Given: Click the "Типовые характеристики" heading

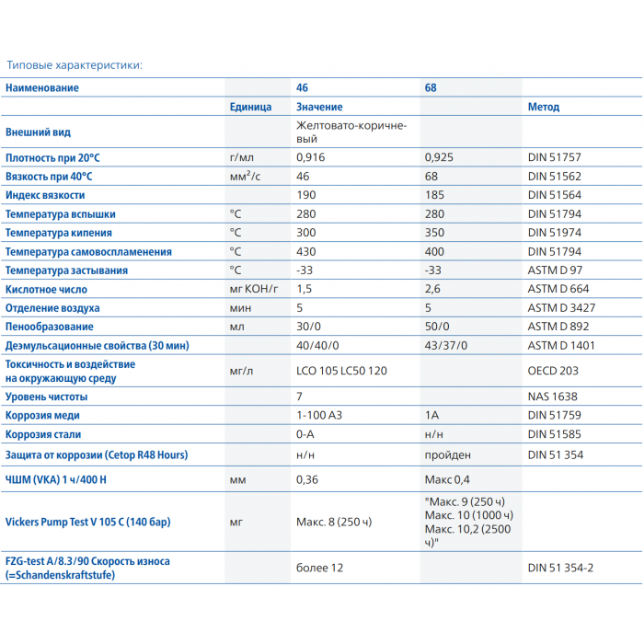Looking at the screenshot, I should point(74,65).
